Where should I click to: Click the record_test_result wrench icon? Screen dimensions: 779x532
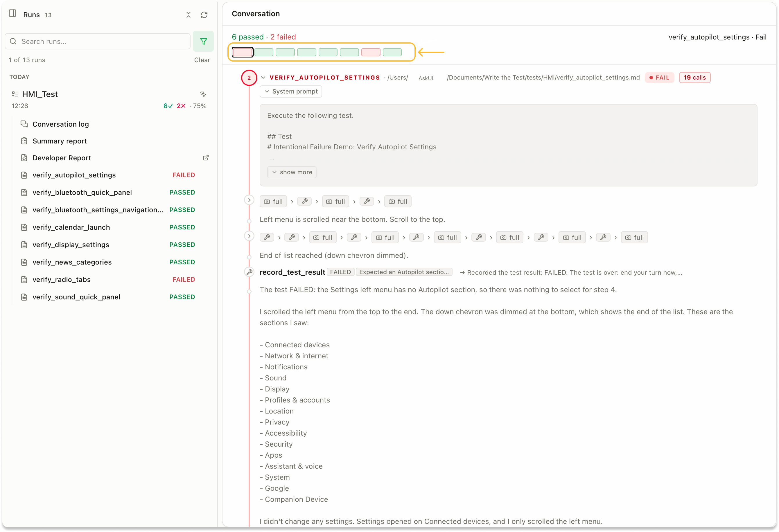(250, 272)
